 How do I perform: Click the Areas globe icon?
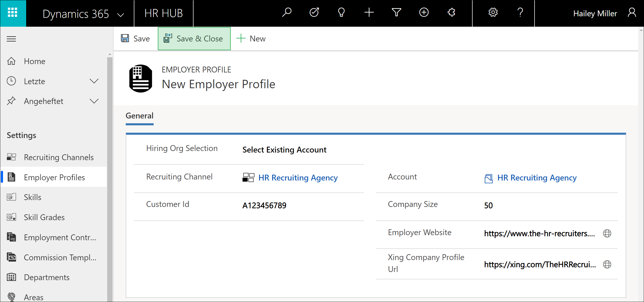[11, 296]
